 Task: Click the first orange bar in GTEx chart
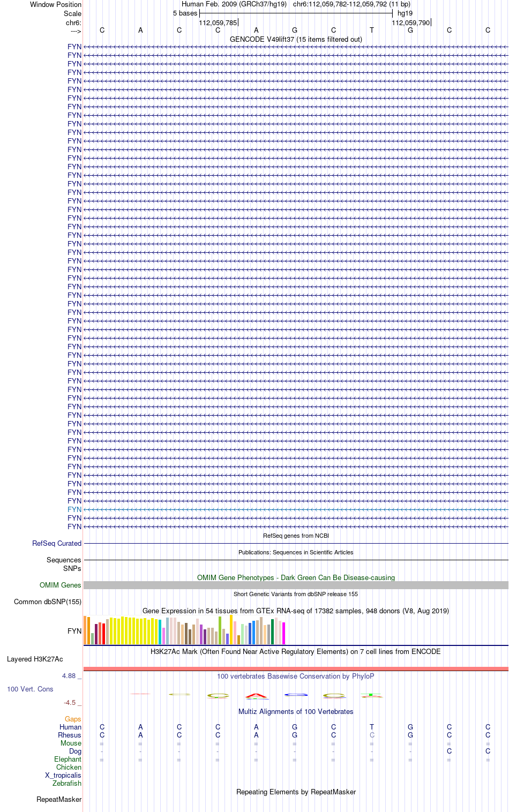pos(85,630)
